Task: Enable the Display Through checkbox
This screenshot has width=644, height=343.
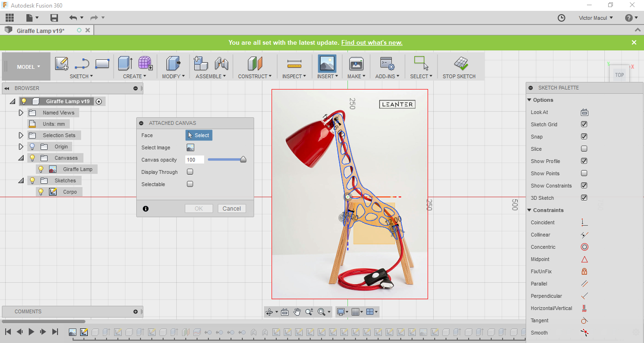Action: [x=190, y=172]
